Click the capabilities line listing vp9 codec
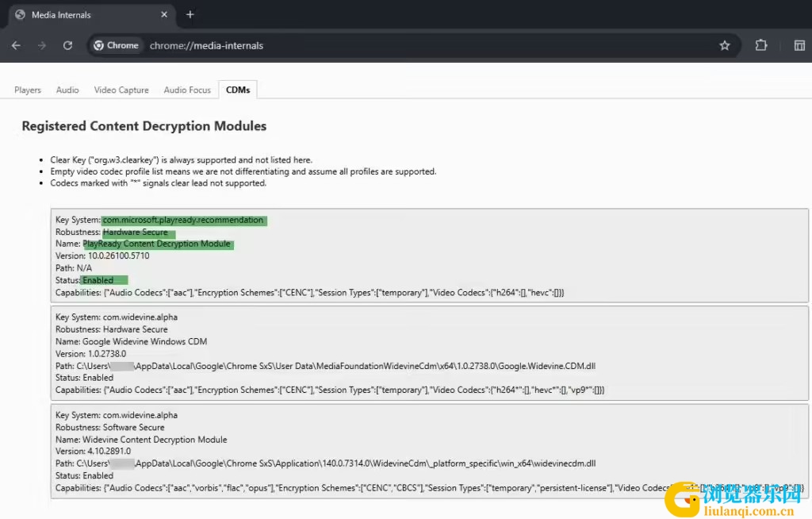 point(330,390)
